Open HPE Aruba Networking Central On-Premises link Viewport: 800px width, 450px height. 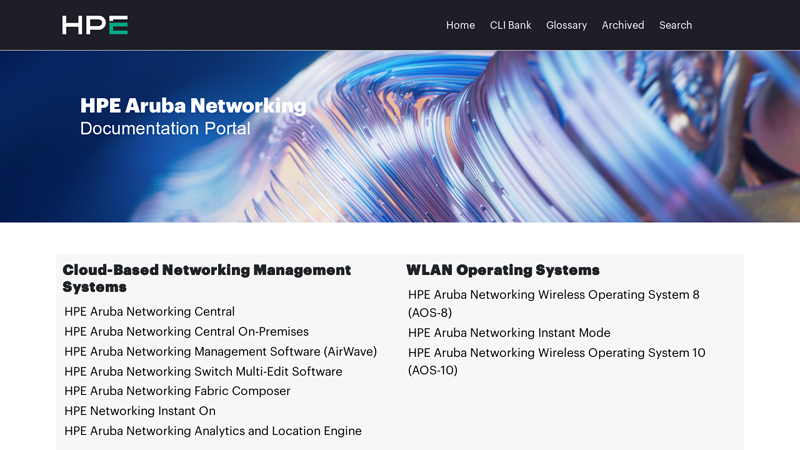[x=186, y=332]
